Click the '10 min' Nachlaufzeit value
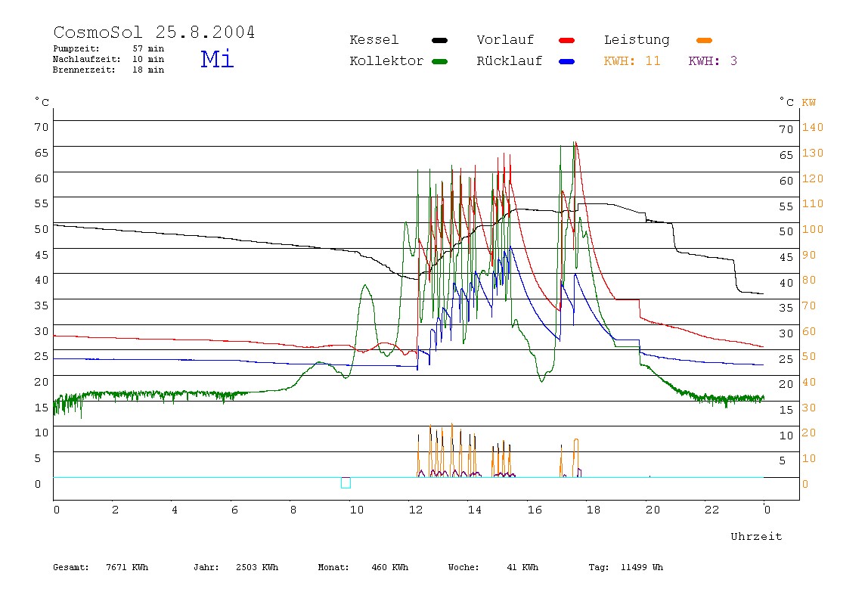868x614 pixels. click(147, 59)
